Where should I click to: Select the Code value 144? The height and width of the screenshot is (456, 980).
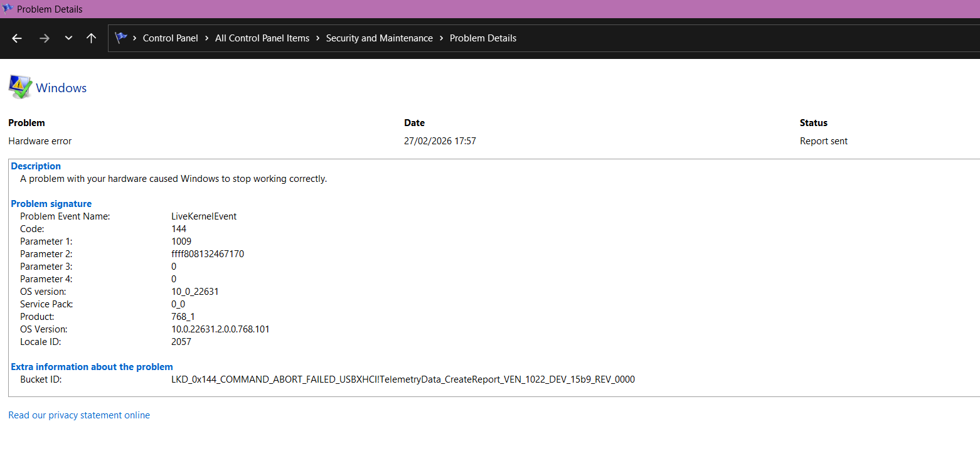179,229
